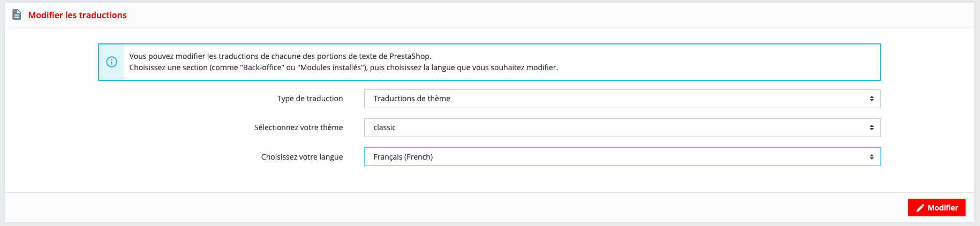Click the Français (French) value text
Viewport: 980px width, 226px height.
tap(403, 157)
